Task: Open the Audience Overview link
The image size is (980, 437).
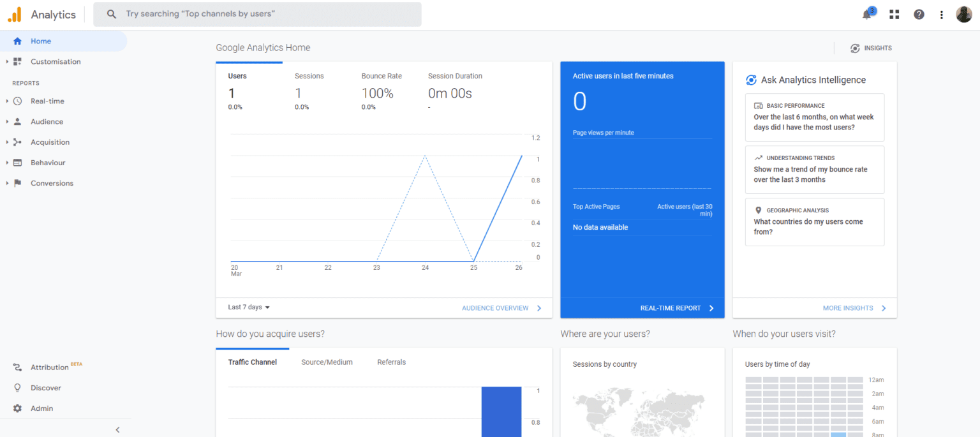Action: coord(496,307)
